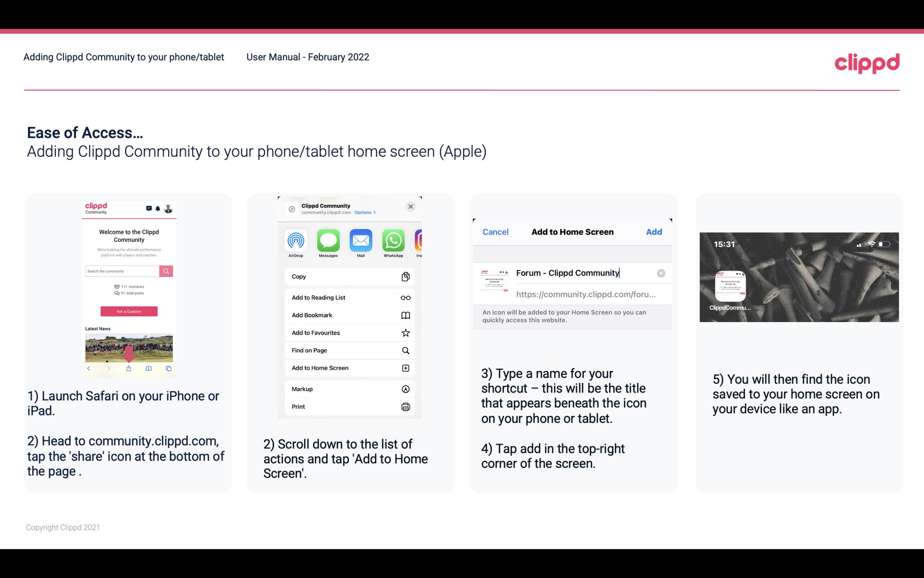Click the Safari share icon at page bottom
924x578 pixels.
pos(128,368)
